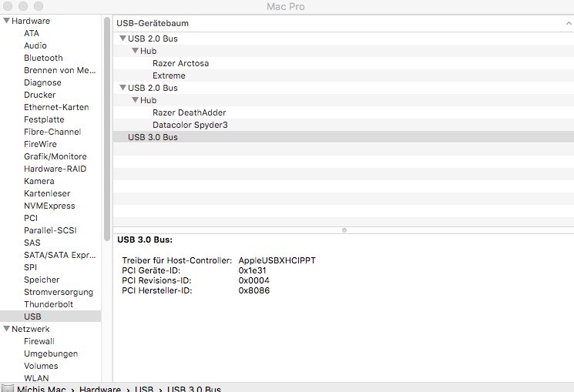Open Volumes under Netzwerk
The image size is (574, 392).
41,366
